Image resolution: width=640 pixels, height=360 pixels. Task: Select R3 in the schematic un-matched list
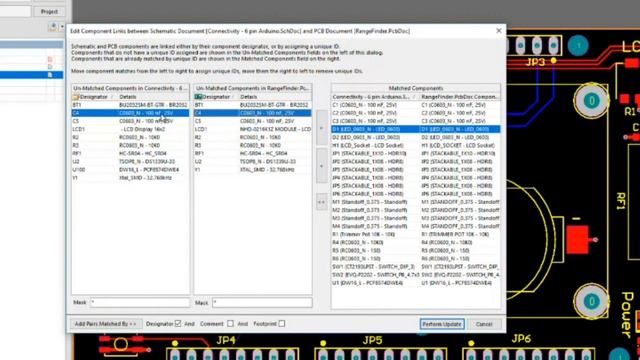coord(130,145)
